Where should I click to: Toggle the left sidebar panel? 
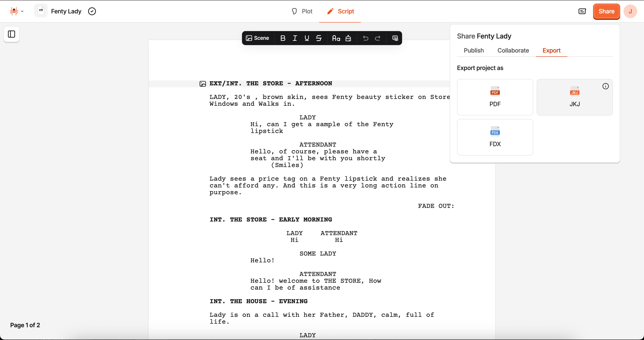11,34
